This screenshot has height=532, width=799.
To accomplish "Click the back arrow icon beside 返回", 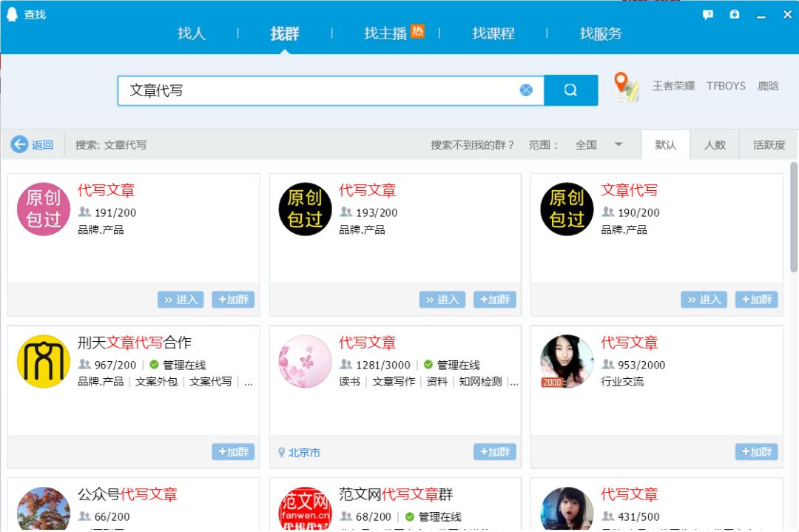I will tap(19, 145).
